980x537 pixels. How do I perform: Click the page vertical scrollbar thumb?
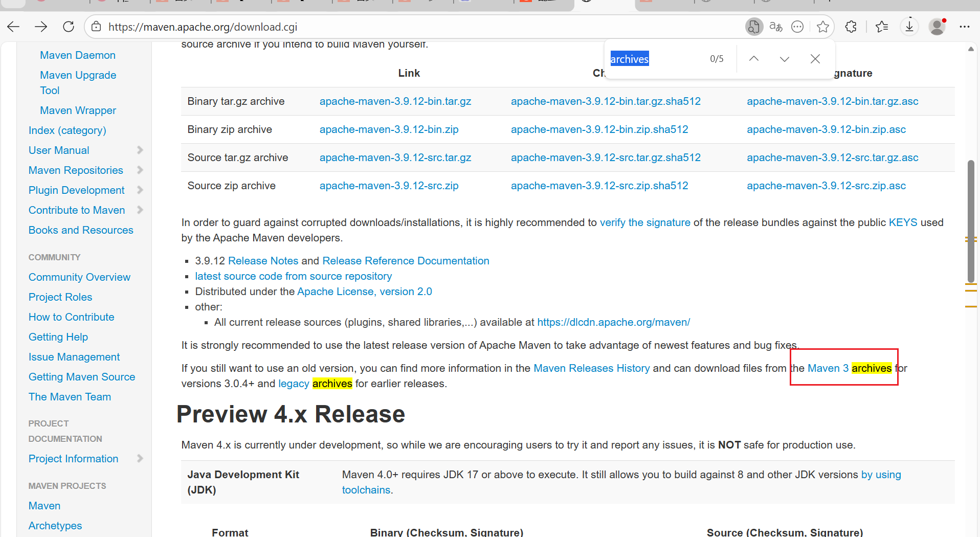coord(971,221)
